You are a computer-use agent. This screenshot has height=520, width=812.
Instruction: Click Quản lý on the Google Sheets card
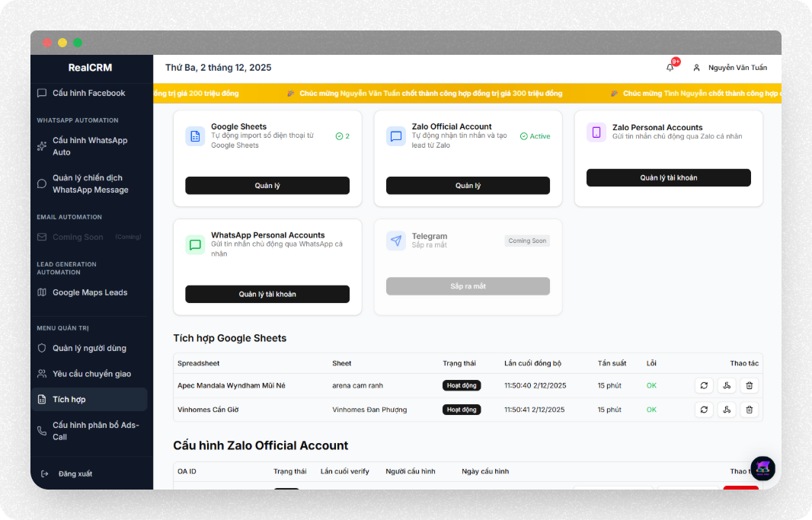tap(267, 185)
